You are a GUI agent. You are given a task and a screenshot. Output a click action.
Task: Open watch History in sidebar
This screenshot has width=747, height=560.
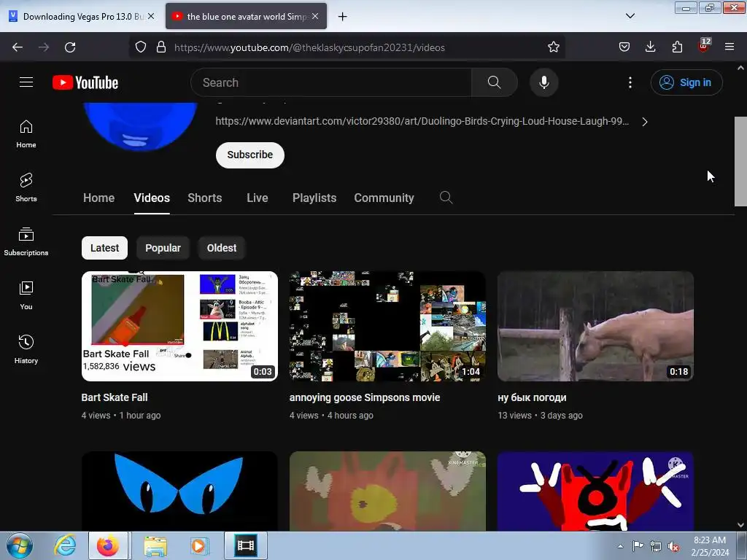[x=26, y=349]
